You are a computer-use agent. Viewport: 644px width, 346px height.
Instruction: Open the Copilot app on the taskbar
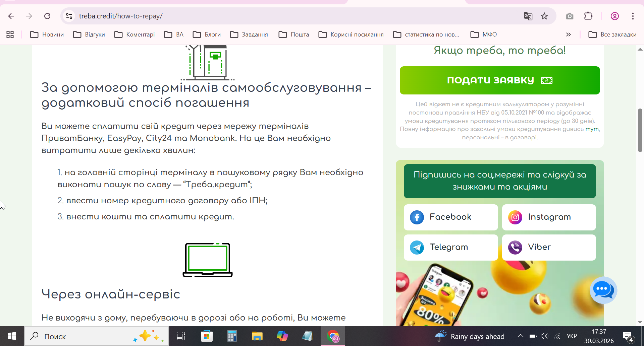(x=282, y=336)
